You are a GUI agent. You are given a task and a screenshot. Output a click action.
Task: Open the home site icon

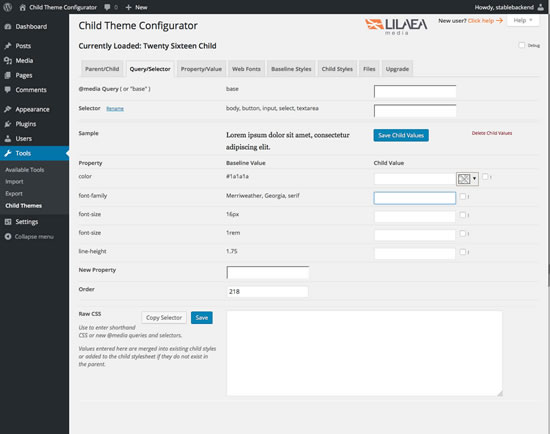click(x=22, y=7)
